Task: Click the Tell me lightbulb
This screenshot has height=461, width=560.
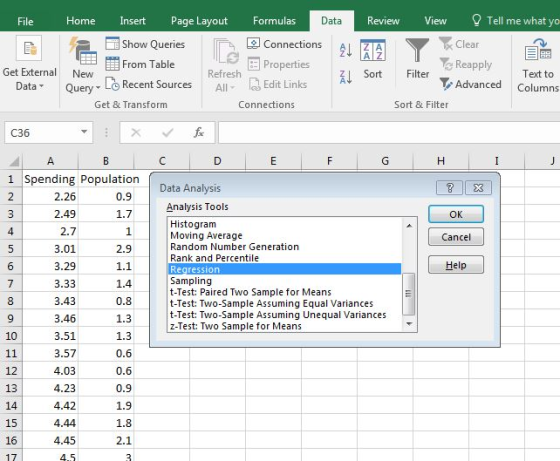Action: click(x=476, y=20)
